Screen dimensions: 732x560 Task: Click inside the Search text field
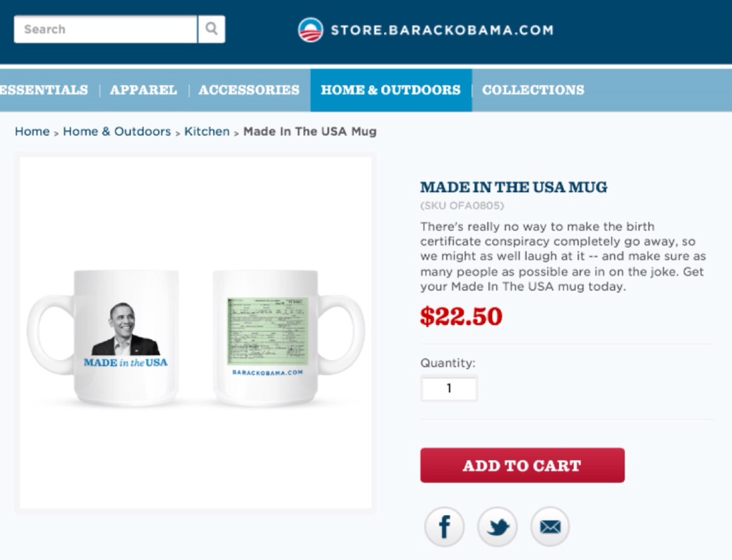click(x=106, y=29)
